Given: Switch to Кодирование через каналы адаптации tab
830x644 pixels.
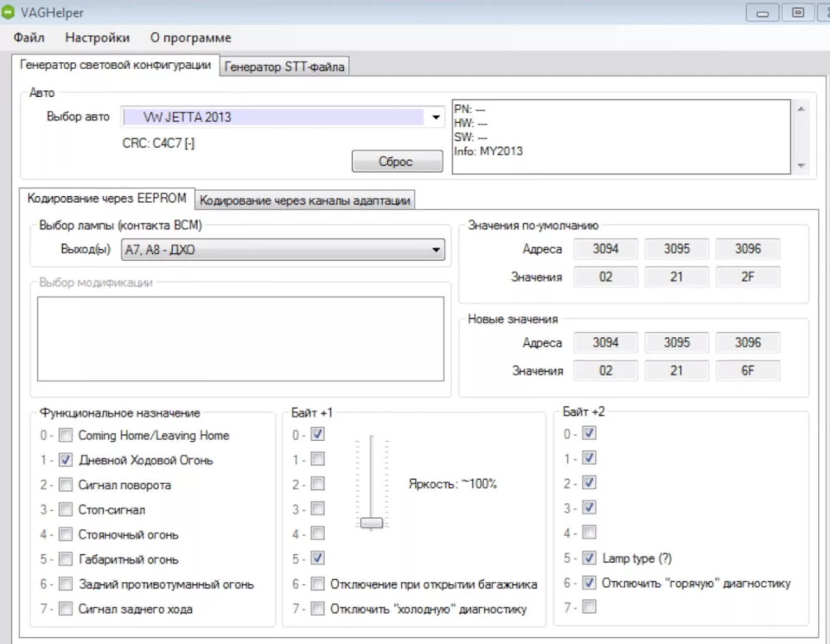Looking at the screenshot, I should (304, 201).
